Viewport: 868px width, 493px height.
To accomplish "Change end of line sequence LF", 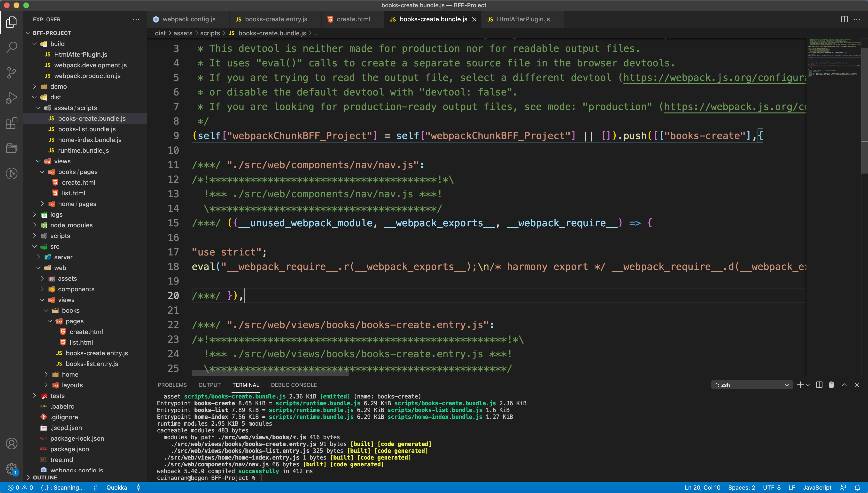I will 791,488.
